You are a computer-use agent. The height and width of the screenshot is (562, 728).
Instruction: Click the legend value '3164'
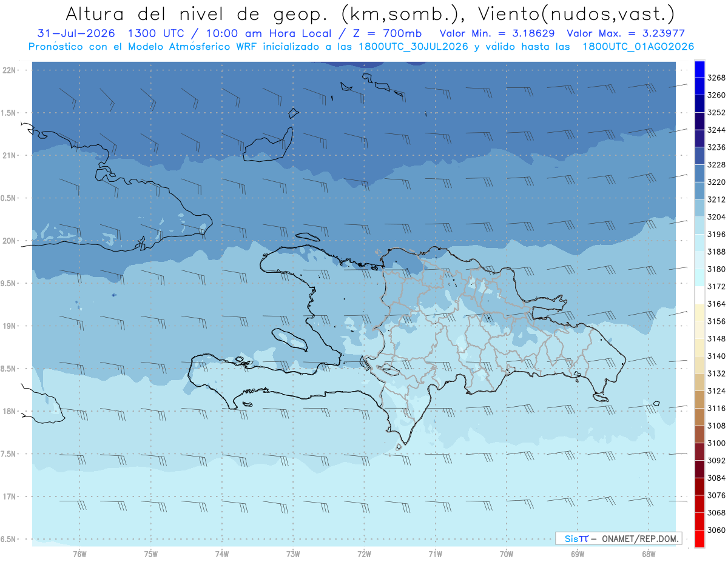click(x=716, y=304)
